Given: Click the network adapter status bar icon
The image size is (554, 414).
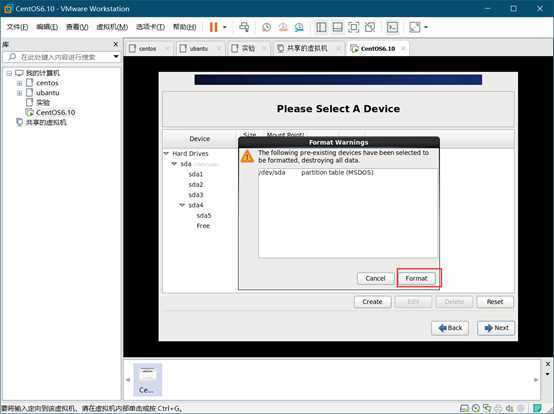Looking at the screenshot, I should click(487, 409).
